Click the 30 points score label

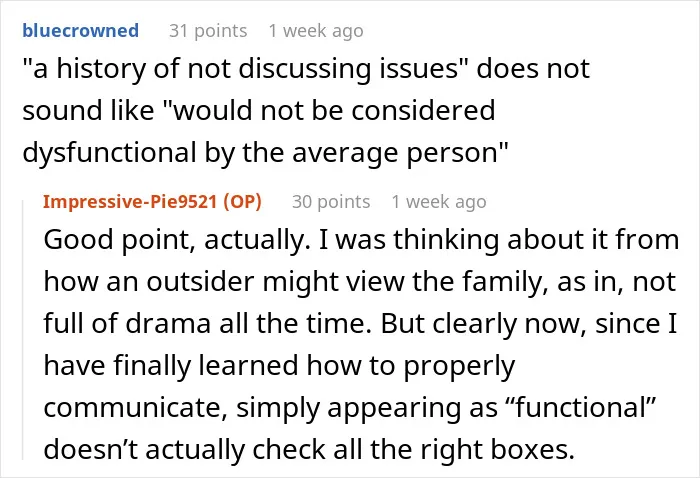pos(331,202)
